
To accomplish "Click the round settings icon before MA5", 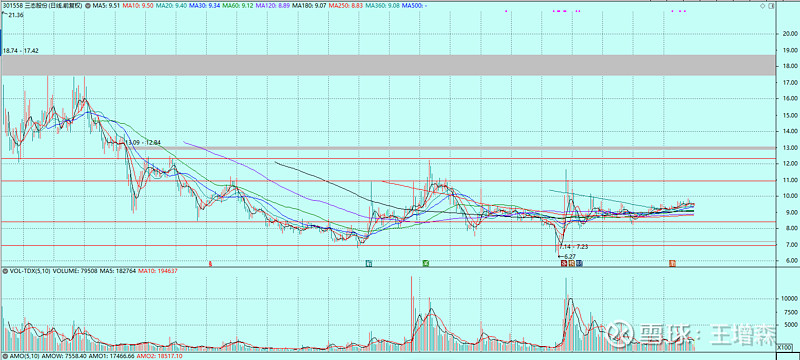I will coord(87,5).
